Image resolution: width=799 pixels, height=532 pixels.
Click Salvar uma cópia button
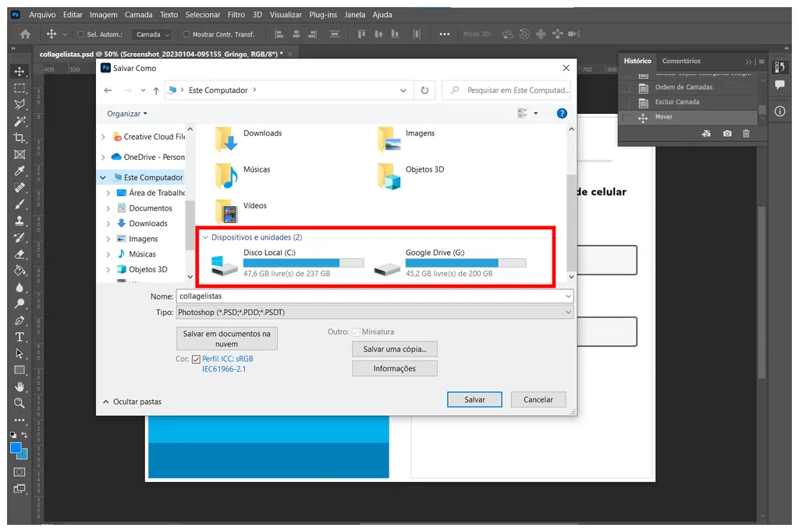click(394, 349)
